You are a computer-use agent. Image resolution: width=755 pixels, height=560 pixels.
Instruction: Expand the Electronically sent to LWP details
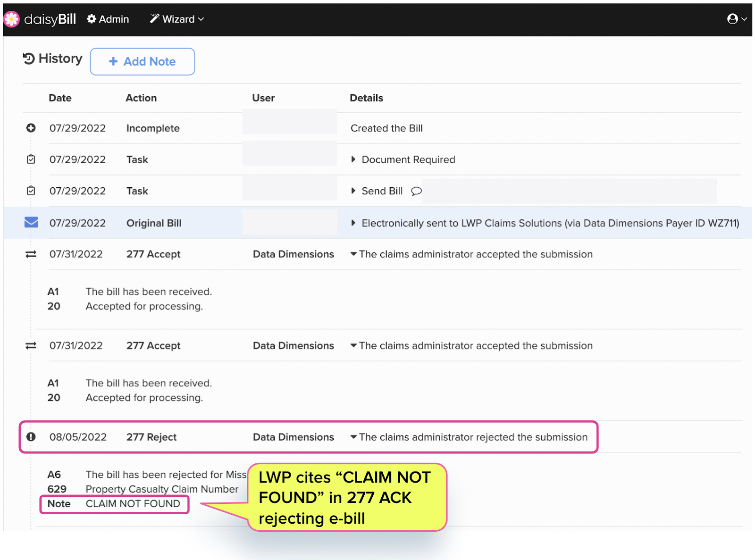click(x=353, y=223)
